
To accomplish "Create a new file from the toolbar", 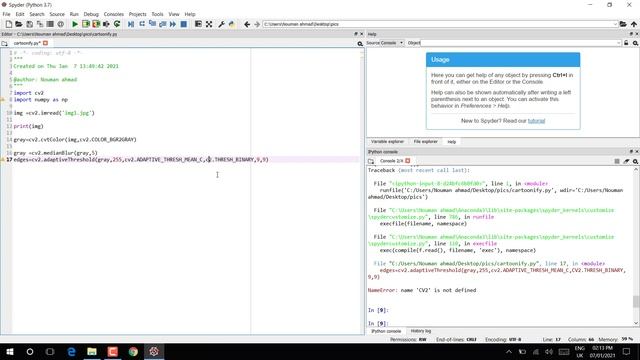I will click(9, 24).
